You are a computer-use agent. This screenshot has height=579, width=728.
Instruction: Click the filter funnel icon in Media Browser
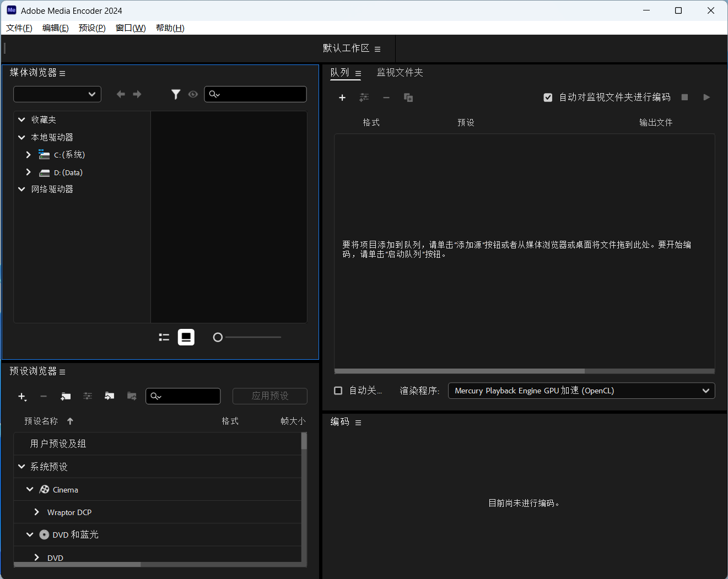pos(176,94)
